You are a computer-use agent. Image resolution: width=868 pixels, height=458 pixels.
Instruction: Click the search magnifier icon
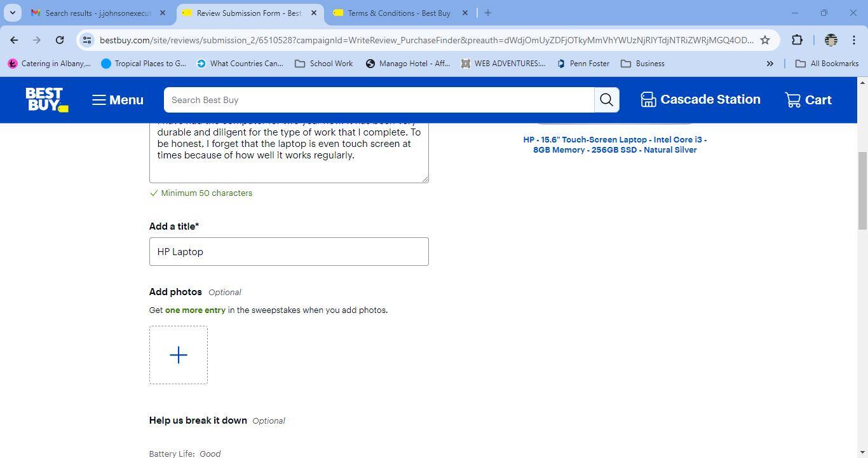pyautogui.click(x=605, y=100)
